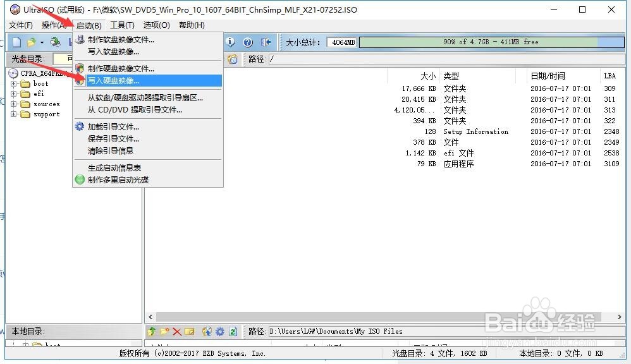Click the globe/browse icon in local toolbar
The height and width of the screenshot is (364, 631).
pyautogui.click(x=207, y=331)
